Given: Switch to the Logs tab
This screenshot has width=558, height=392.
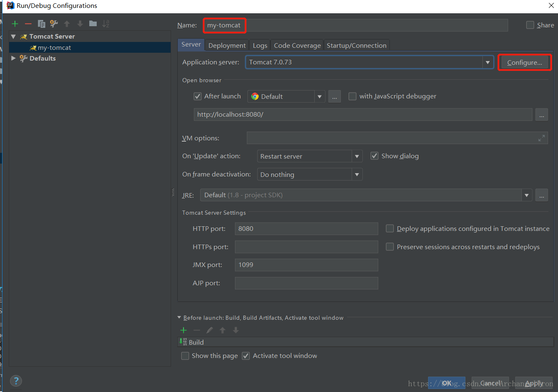Looking at the screenshot, I should click(x=260, y=45).
